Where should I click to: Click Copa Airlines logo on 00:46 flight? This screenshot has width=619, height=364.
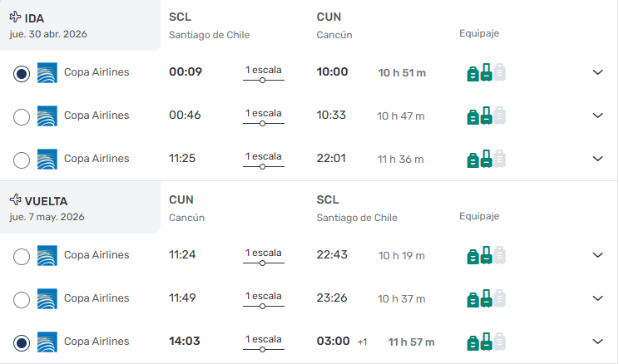47,116
